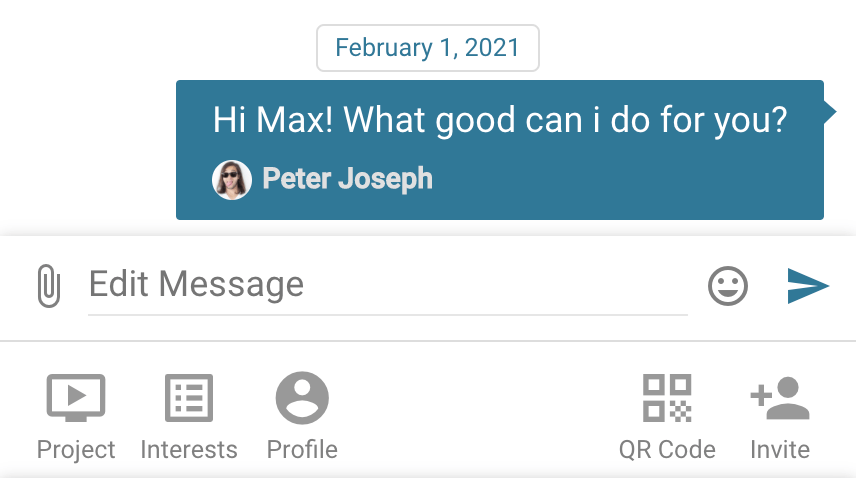The height and width of the screenshot is (478, 856).
Task: Open the emoji picker smiley icon
Action: 728,286
